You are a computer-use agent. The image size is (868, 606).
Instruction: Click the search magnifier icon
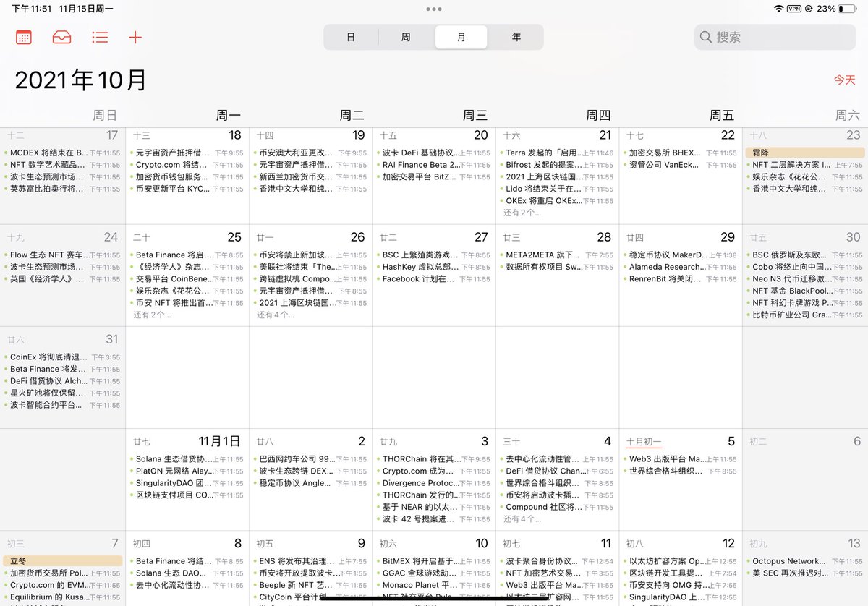coord(706,36)
